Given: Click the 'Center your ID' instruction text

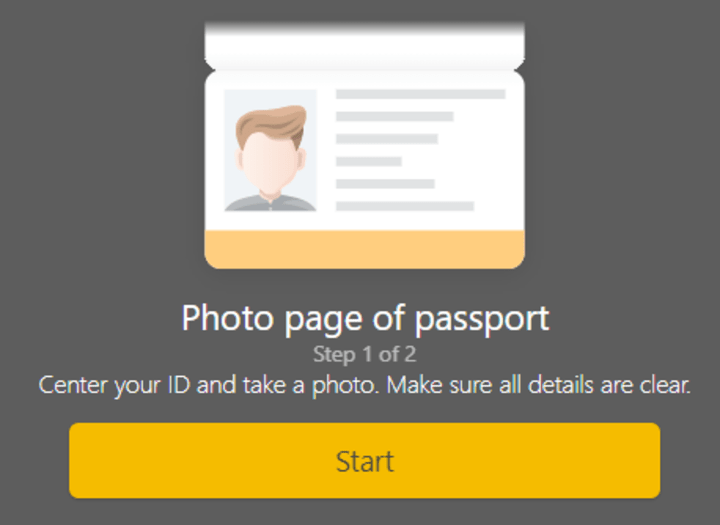Looking at the screenshot, I should 365,385.
